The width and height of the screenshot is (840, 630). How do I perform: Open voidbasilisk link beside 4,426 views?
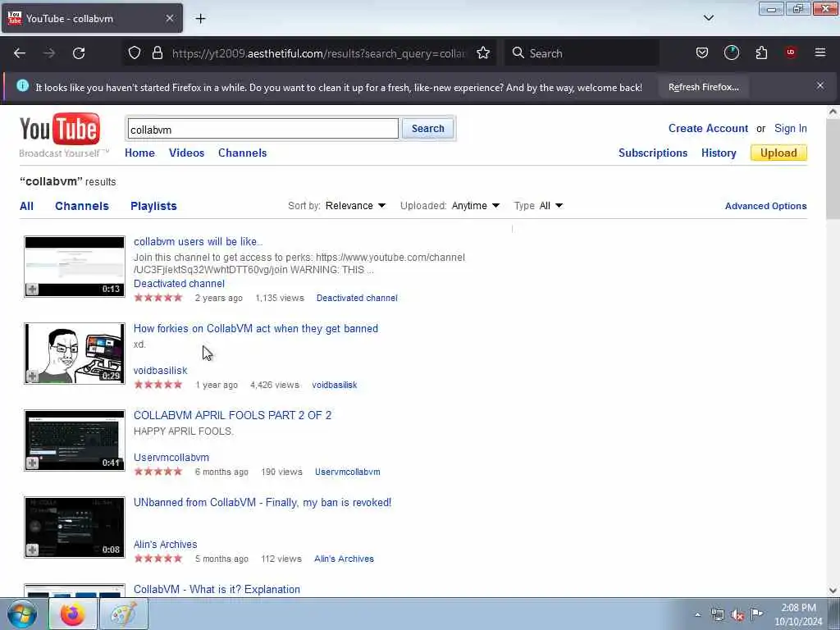(x=335, y=385)
